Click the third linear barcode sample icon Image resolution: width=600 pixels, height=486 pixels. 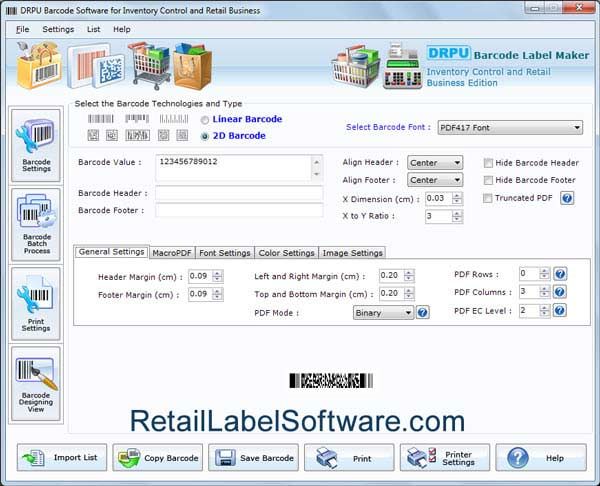tap(174, 119)
